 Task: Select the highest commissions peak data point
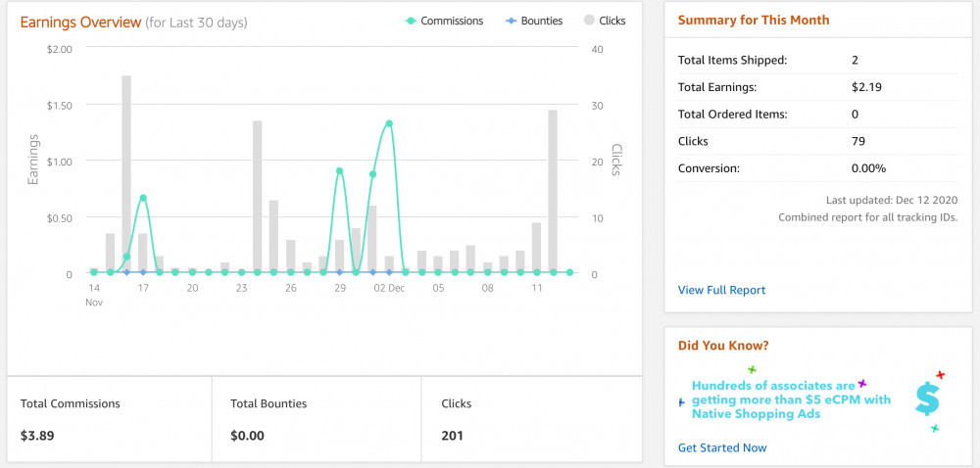coord(389,123)
